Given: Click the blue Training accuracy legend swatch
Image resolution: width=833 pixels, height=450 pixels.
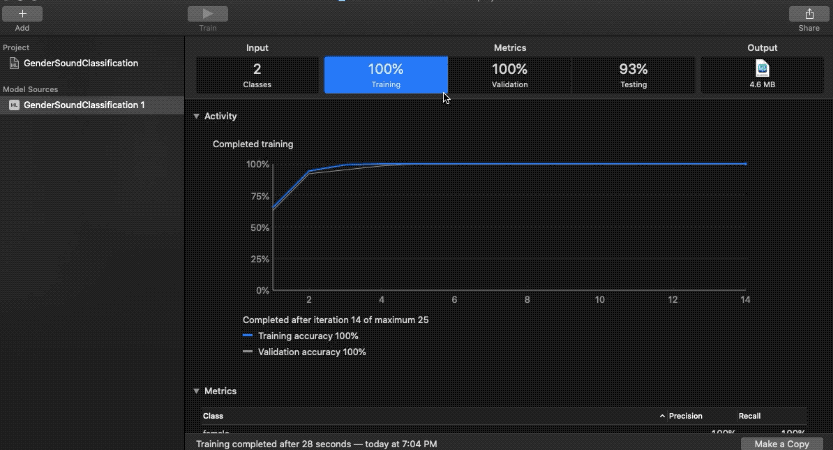Looking at the screenshot, I should [248, 336].
